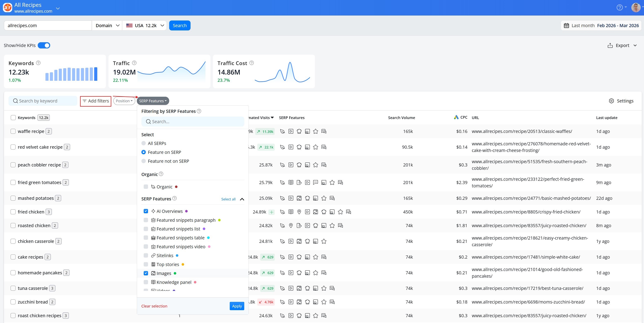The height and width of the screenshot is (323, 644).
Task: Click the Settings gear icon
Action: pyautogui.click(x=611, y=101)
